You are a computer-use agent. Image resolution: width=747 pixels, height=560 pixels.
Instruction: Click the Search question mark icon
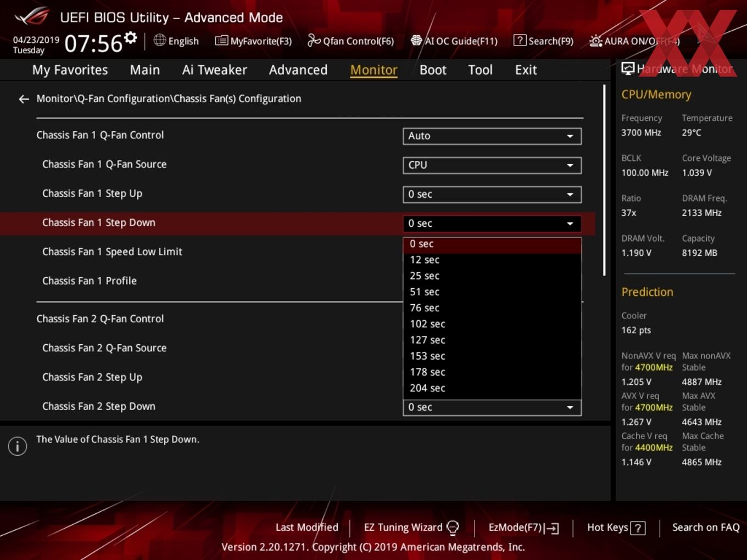coord(520,40)
